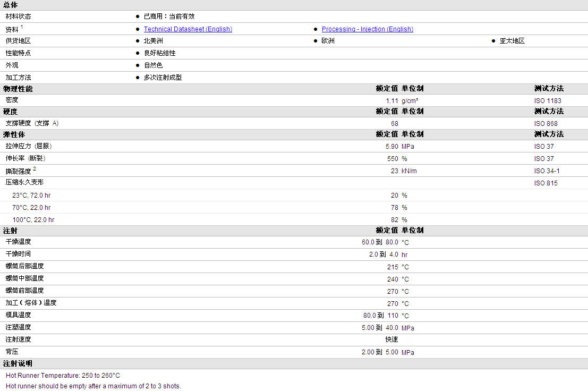Click the compression set value 78
This screenshot has height=391, width=588.
point(395,208)
